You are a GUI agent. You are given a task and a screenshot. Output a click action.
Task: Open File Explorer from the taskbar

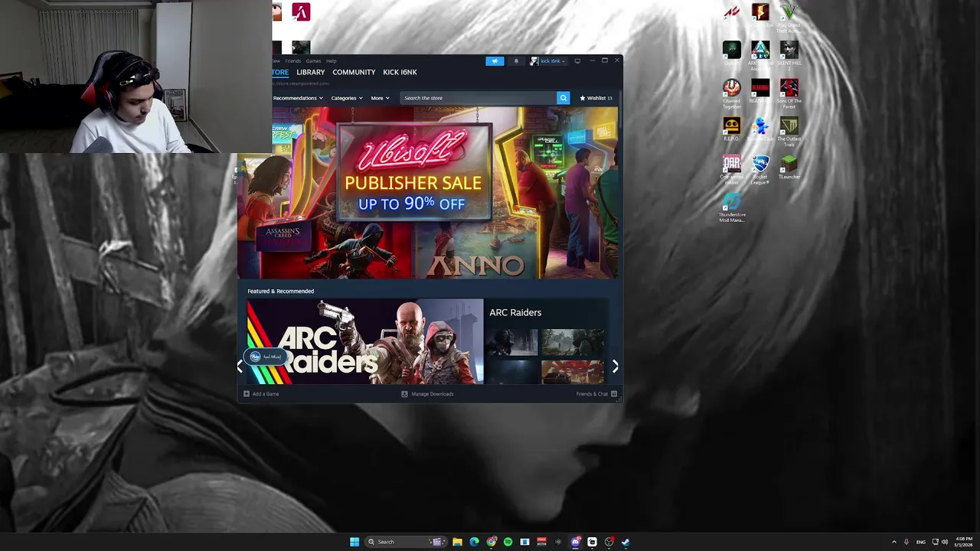(x=457, y=542)
